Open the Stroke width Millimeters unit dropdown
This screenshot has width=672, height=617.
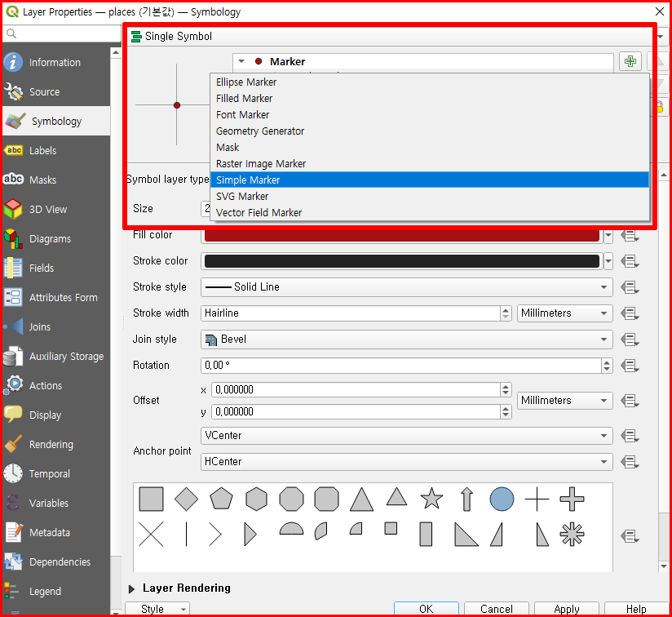coord(564,313)
